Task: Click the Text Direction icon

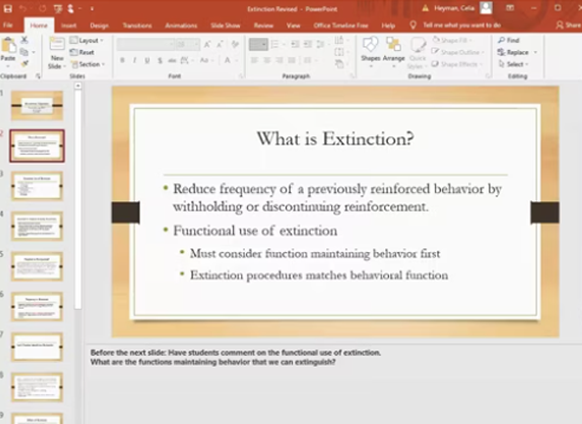Action: point(340,40)
